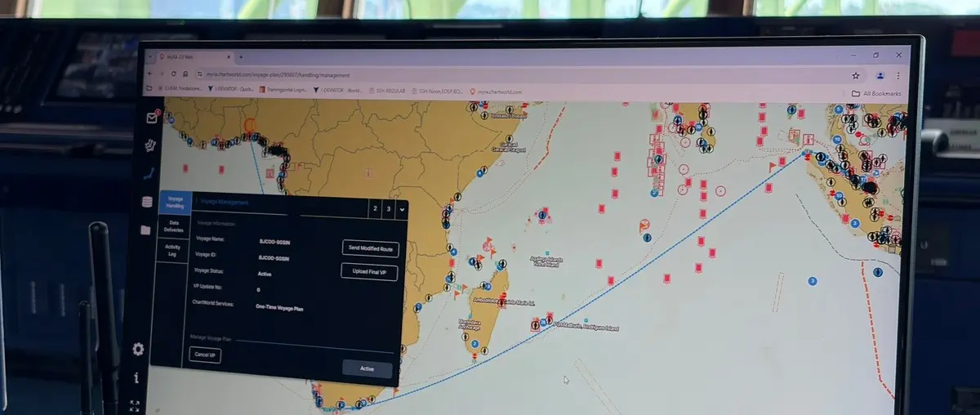
Task: Open the Chrome profile avatar
Action: pyautogui.click(x=880, y=75)
